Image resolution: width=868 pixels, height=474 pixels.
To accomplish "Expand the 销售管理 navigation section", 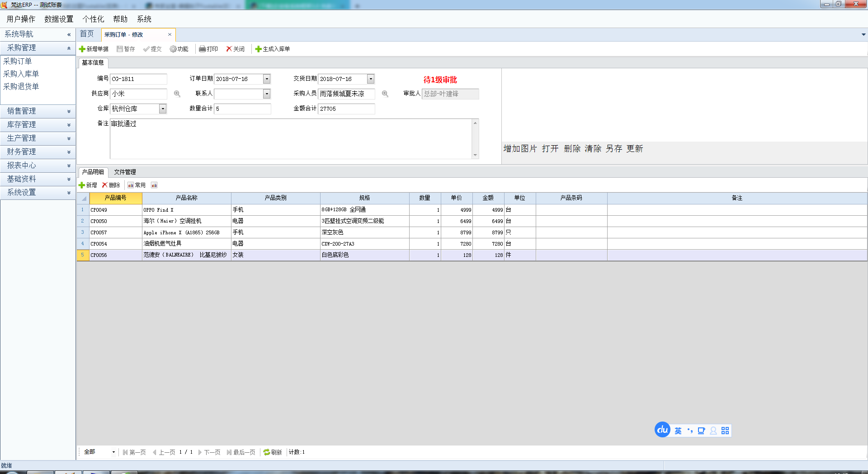I will (38, 111).
